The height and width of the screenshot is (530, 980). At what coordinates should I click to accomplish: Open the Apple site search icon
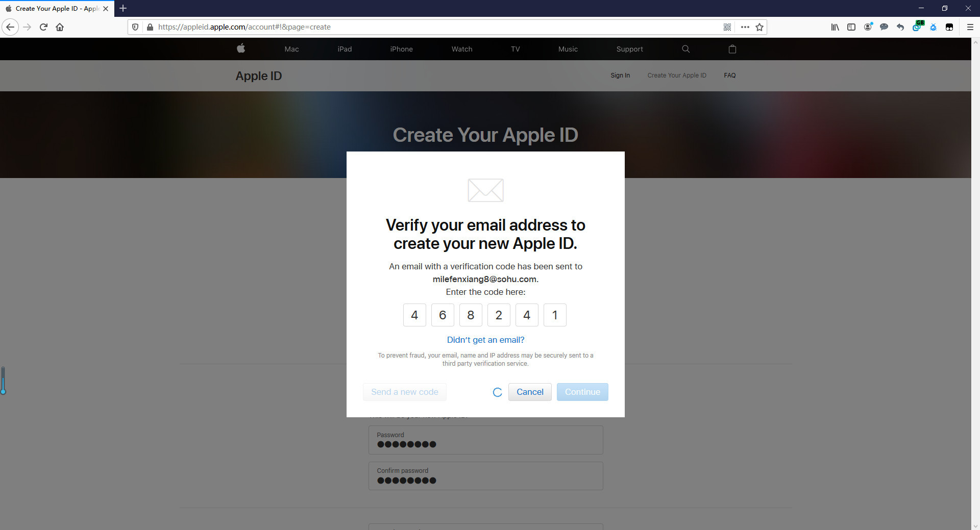[x=685, y=48]
